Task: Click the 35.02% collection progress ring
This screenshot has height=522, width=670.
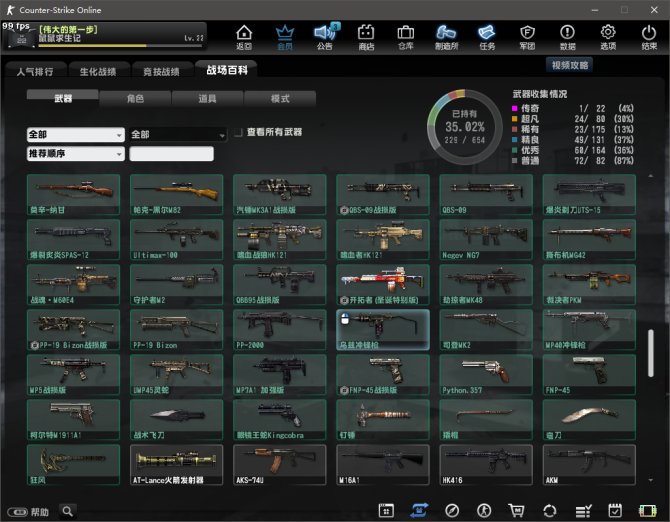Action: click(465, 126)
